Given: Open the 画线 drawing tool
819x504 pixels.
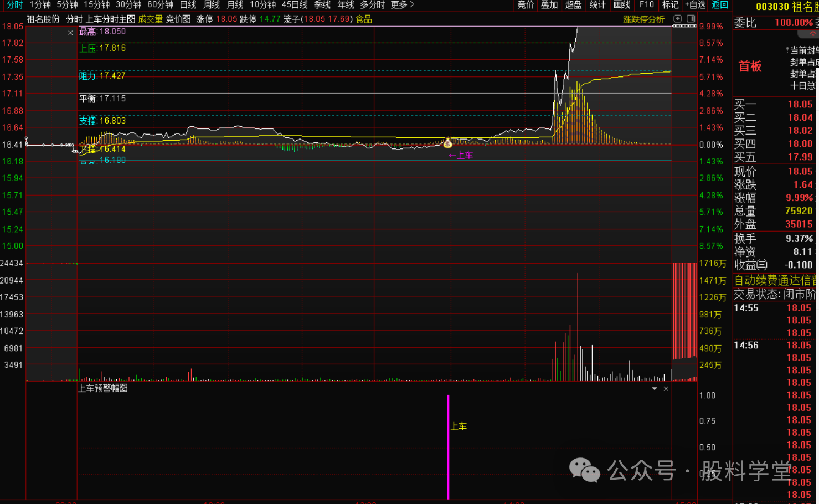Looking at the screenshot, I should pos(622,5).
